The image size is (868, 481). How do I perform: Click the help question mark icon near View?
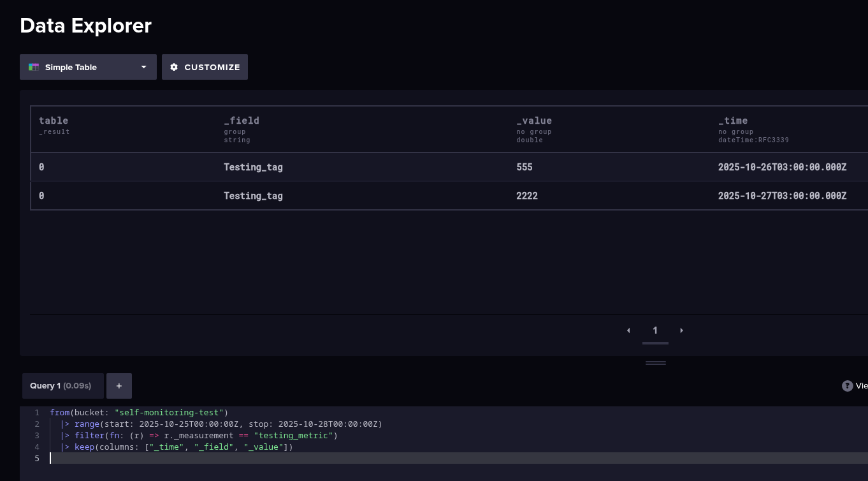point(847,385)
